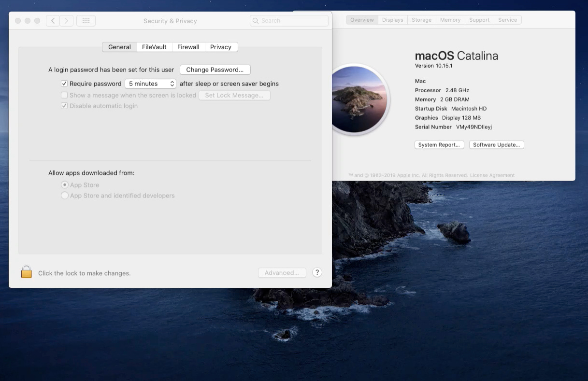Open the Support tab in About This Mac

pyautogui.click(x=479, y=20)
